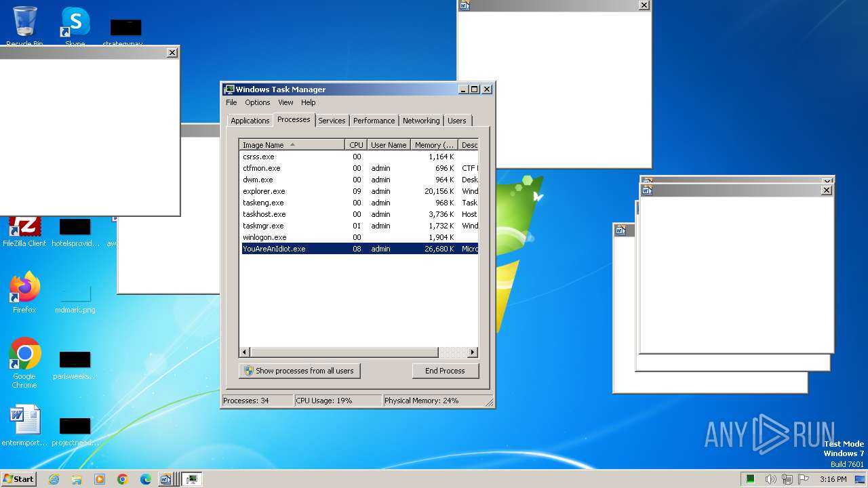Click the 3:16 PM taskbar clock
868x488 pixels.
pos(833,479)
